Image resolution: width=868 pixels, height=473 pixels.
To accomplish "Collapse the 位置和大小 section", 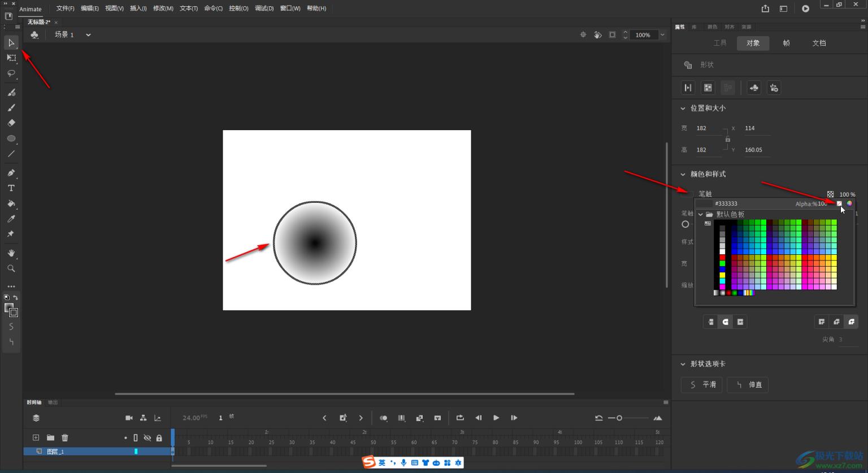I will (x=683, y=109).
